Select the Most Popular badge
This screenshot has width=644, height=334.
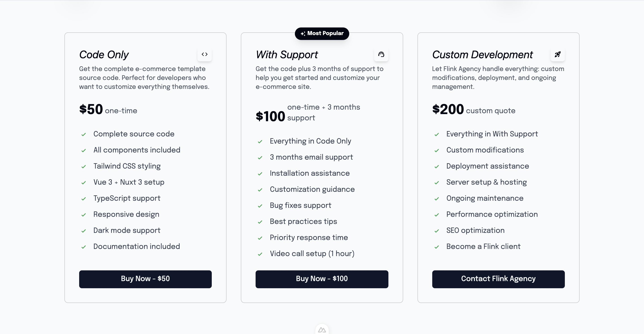322,33
